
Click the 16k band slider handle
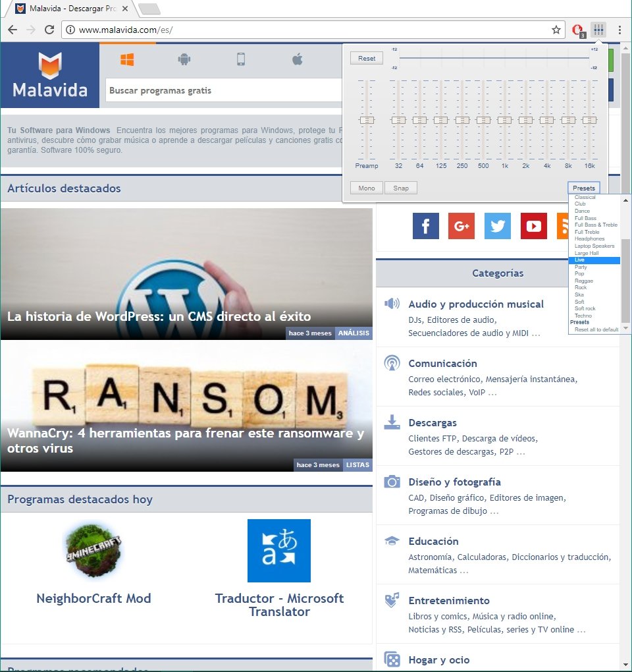(x=589, y=120)
